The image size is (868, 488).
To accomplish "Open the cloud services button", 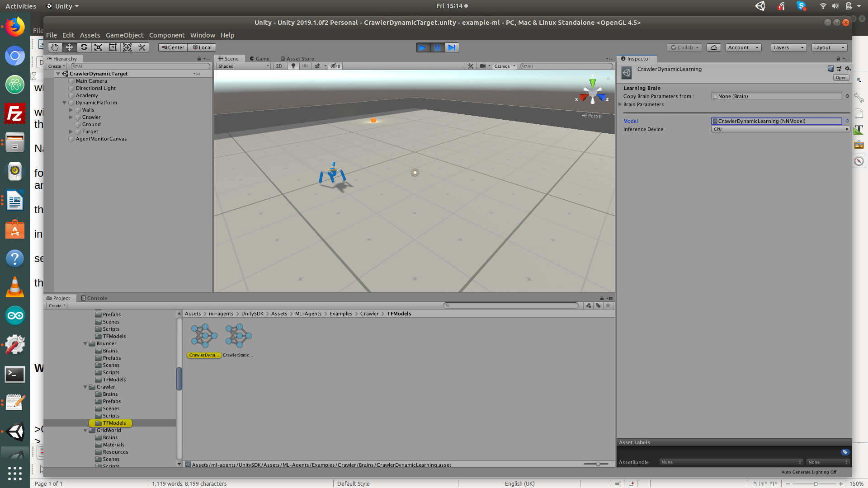I will [714, 47].
